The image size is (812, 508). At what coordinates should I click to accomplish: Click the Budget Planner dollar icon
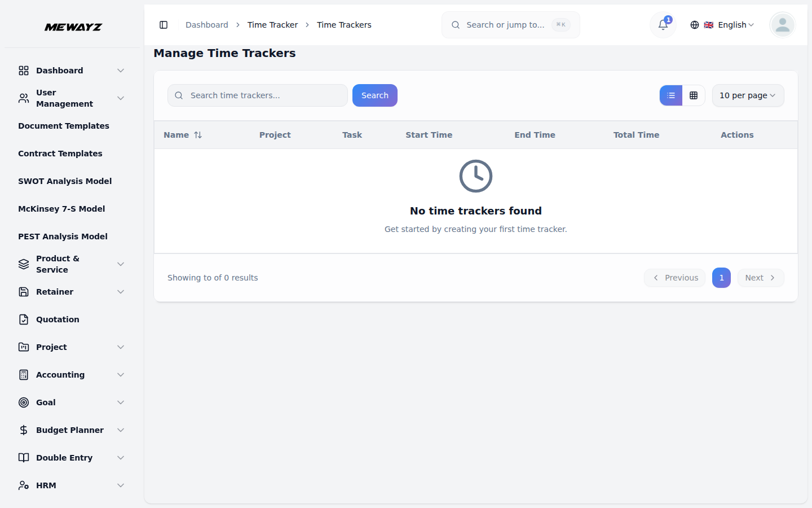pos(23,430)
